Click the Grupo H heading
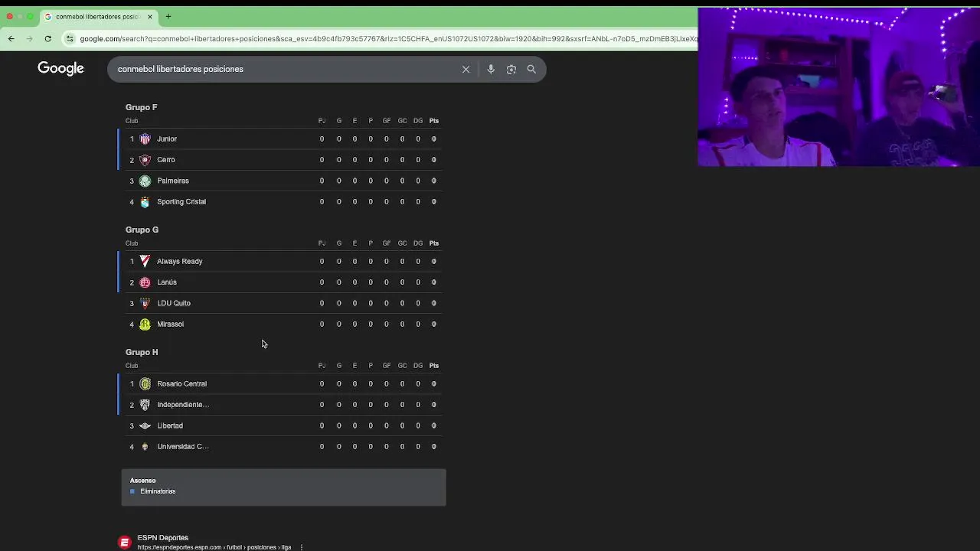The height and width of the screenshot is (551, 980). 142,352
